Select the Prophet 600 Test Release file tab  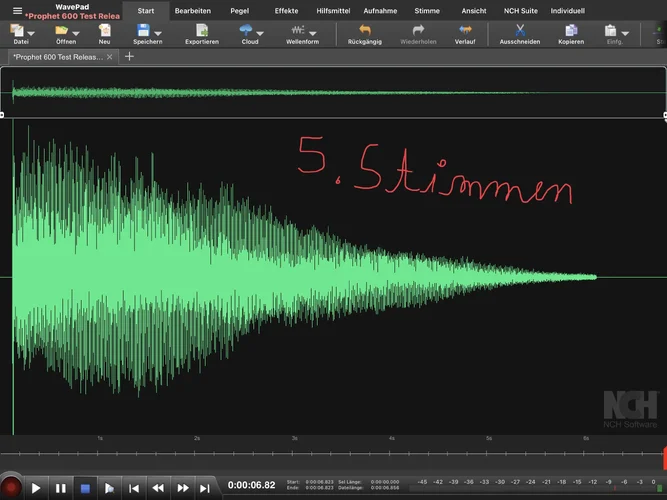[x=58, y=57]
